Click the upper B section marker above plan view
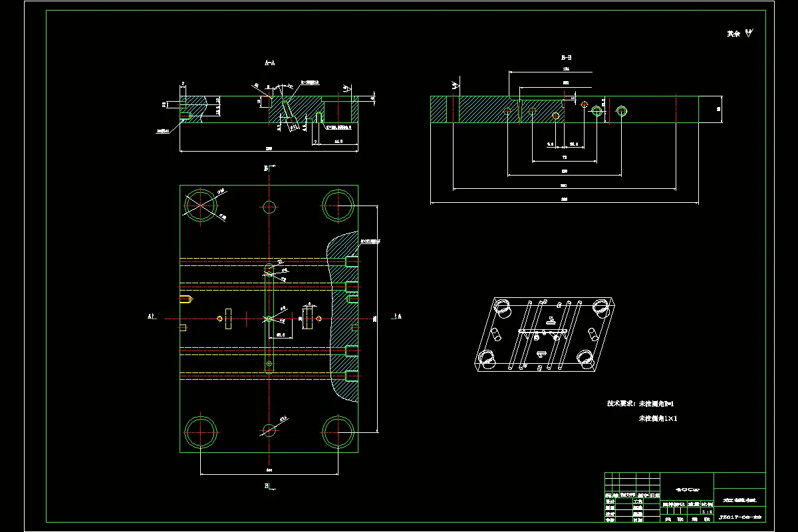This screenshot has width=798, height=532. [x=268, y=169]
